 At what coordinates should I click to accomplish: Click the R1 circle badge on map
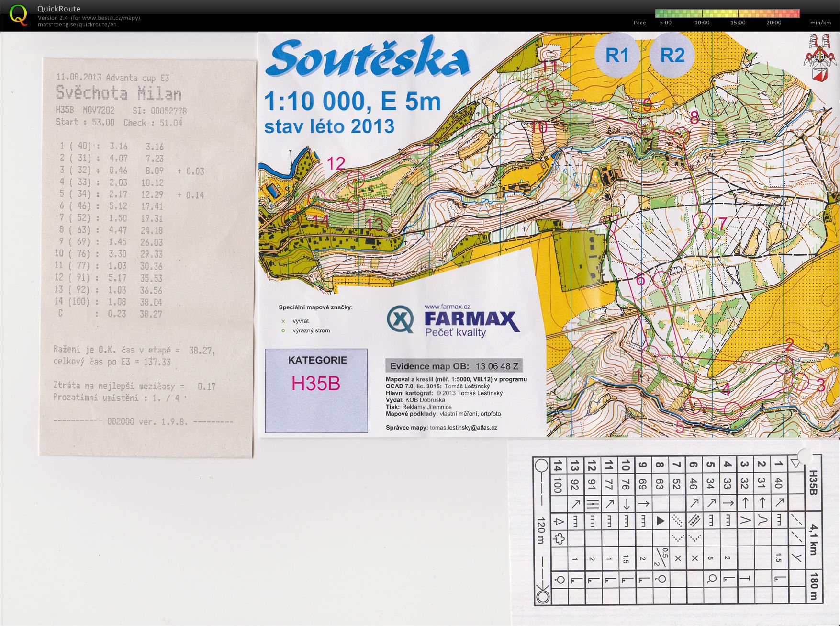tap(617, 55)
